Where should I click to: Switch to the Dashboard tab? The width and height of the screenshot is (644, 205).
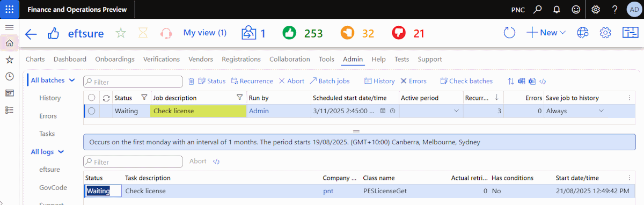point(70,59)
